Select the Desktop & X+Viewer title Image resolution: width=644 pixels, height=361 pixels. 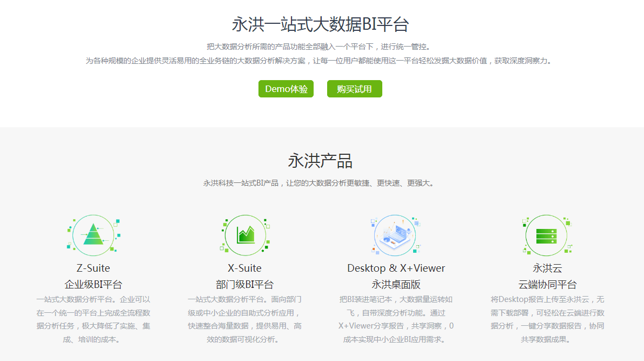click(396, 268)
